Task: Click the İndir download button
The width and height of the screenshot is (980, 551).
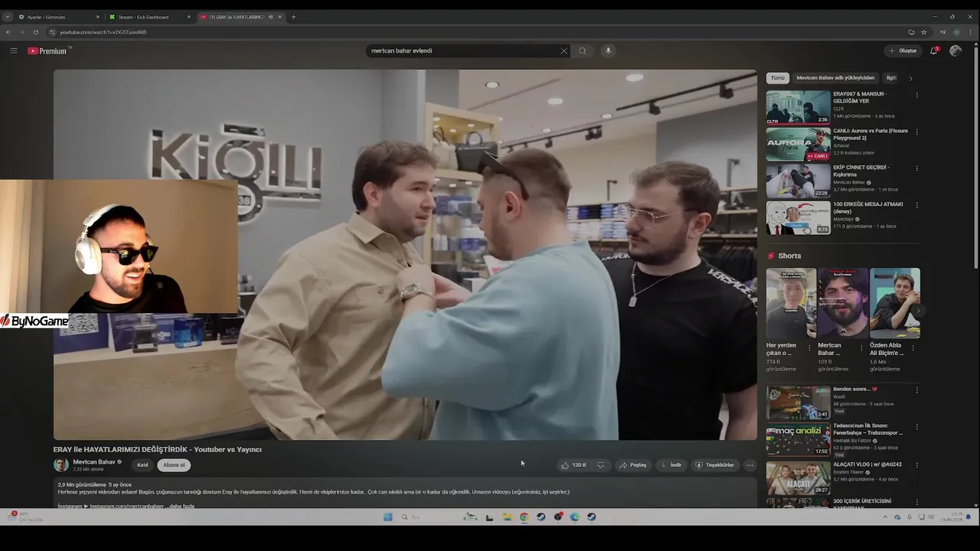Action: point(671,465)
